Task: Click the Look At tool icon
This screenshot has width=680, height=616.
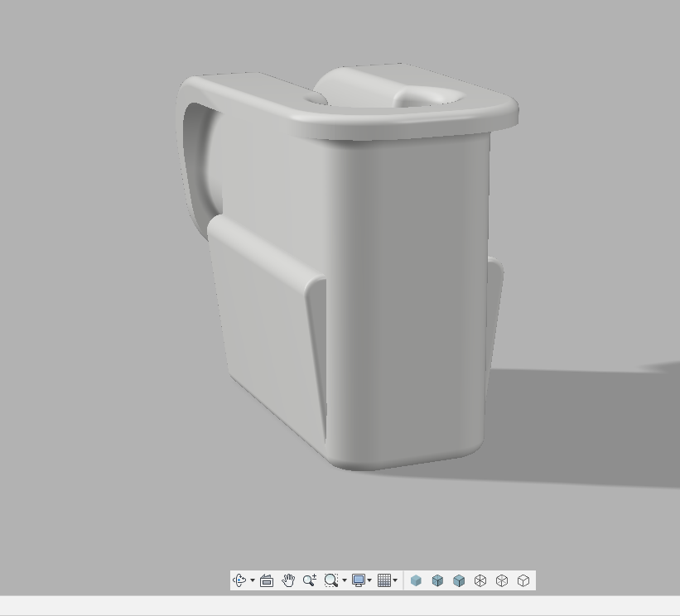Action: (267, 580)
